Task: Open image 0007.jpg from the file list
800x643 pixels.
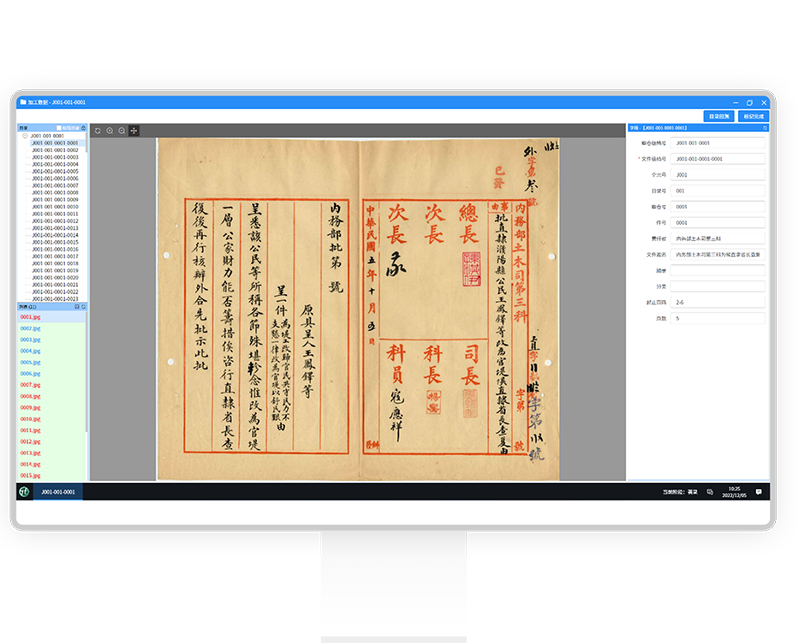Action: pyautogui.click(x=30, y=385)
